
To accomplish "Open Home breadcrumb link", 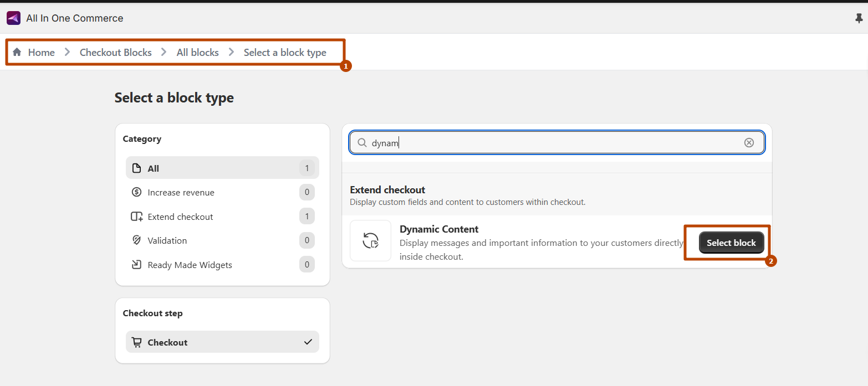I will tap(42, 53).
